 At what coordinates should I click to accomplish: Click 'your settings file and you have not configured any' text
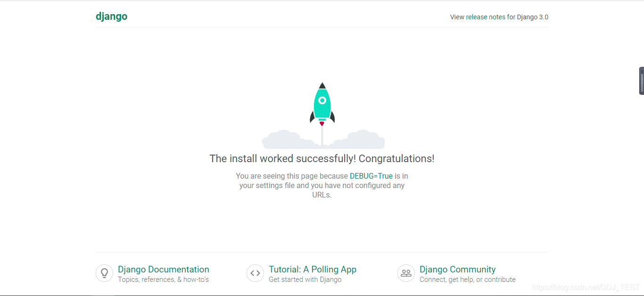pyautogui.click(x=322, y=185)
